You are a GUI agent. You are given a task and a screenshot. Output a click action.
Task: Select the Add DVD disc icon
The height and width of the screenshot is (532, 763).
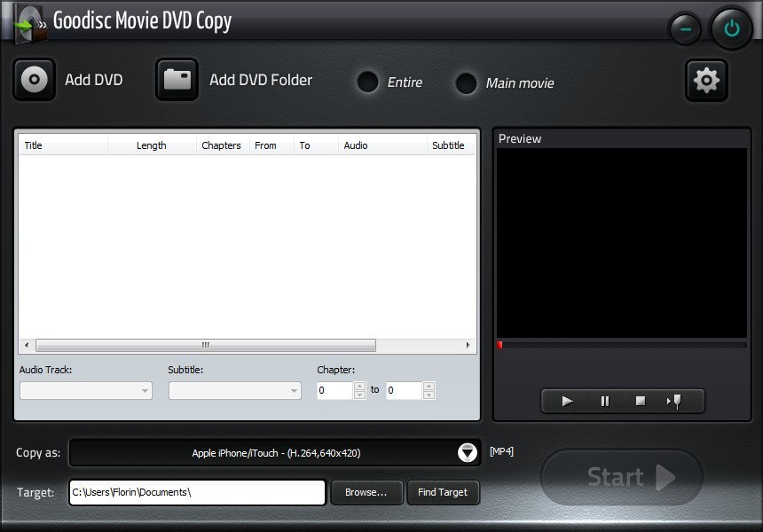click(x=34, y=80)
